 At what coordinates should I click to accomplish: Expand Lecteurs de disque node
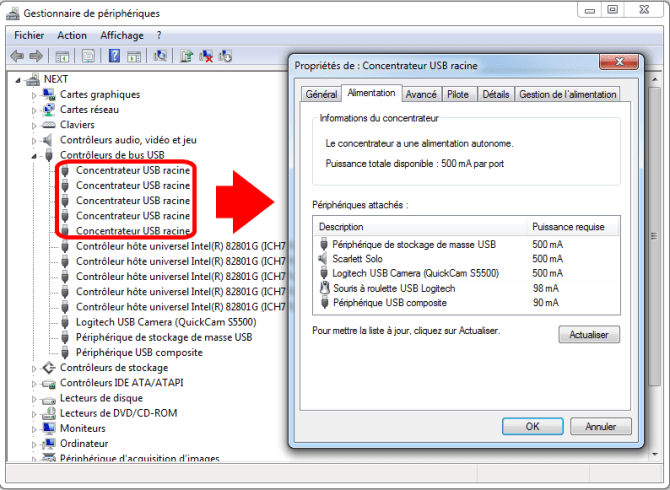click(x=34, y=399)
